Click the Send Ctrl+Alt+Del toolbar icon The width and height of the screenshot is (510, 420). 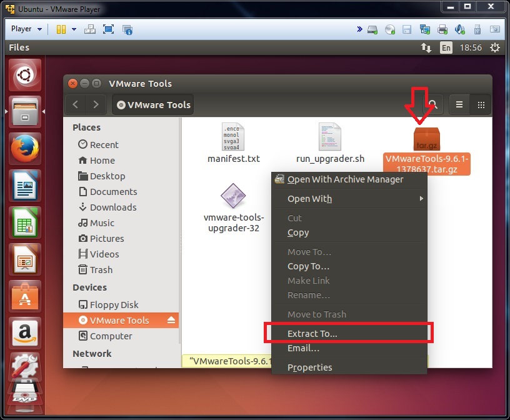90,29
